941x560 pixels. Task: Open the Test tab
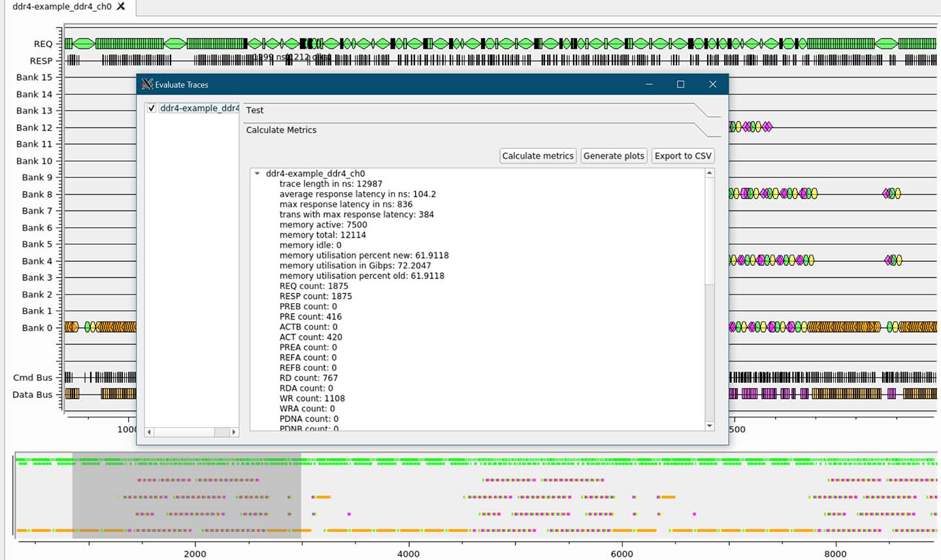click(x=255, y=110)
